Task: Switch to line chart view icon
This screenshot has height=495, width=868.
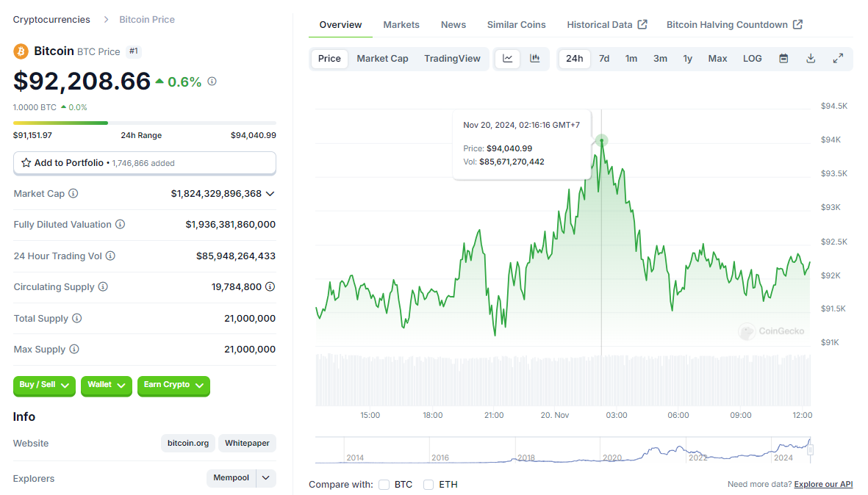Action: coord(508,59)
